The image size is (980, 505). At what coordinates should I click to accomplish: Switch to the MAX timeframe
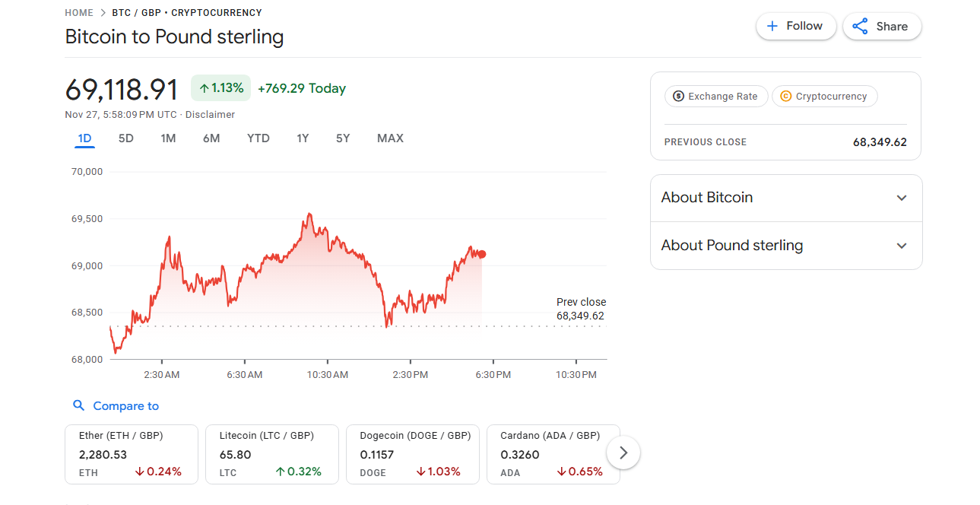click(x=389, y=138)
